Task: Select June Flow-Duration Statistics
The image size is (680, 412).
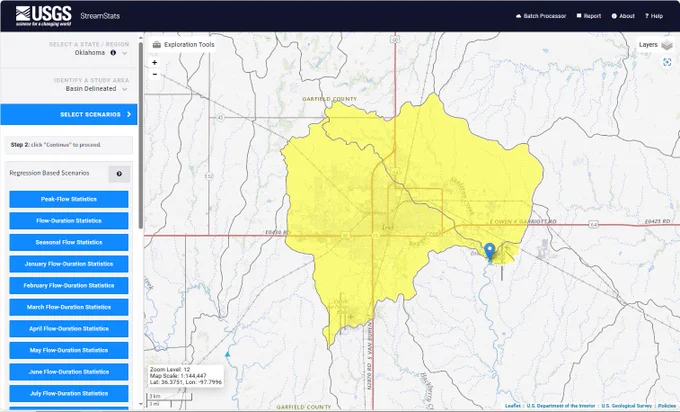Action: [x=69, y=372]
